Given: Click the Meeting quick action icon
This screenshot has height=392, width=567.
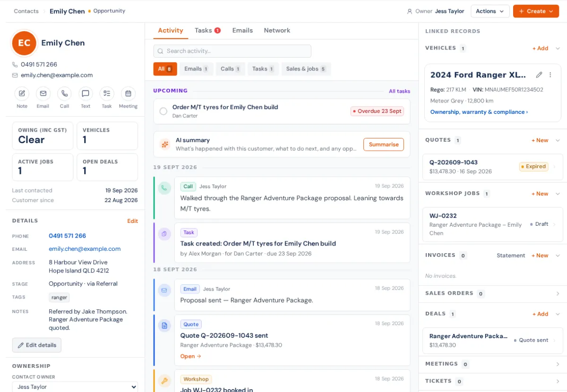Looking at the screenshot, I should (128, 94).
